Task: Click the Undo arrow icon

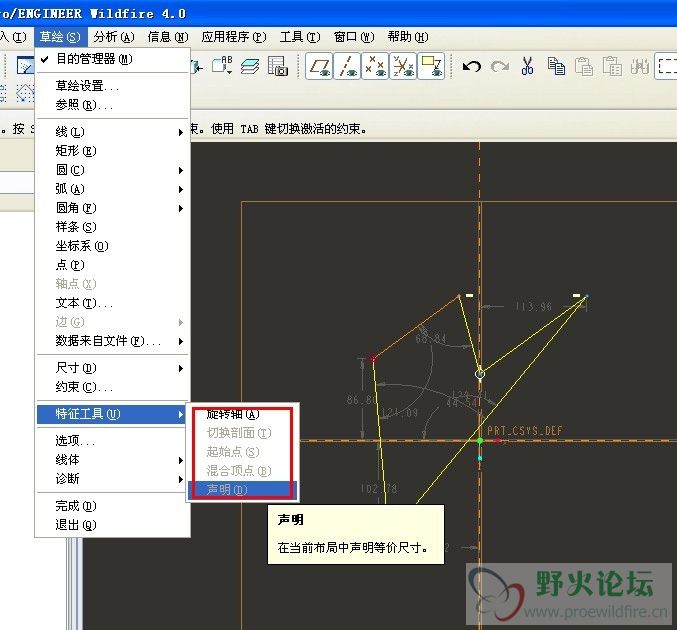Action: click(x=471, y=66)
